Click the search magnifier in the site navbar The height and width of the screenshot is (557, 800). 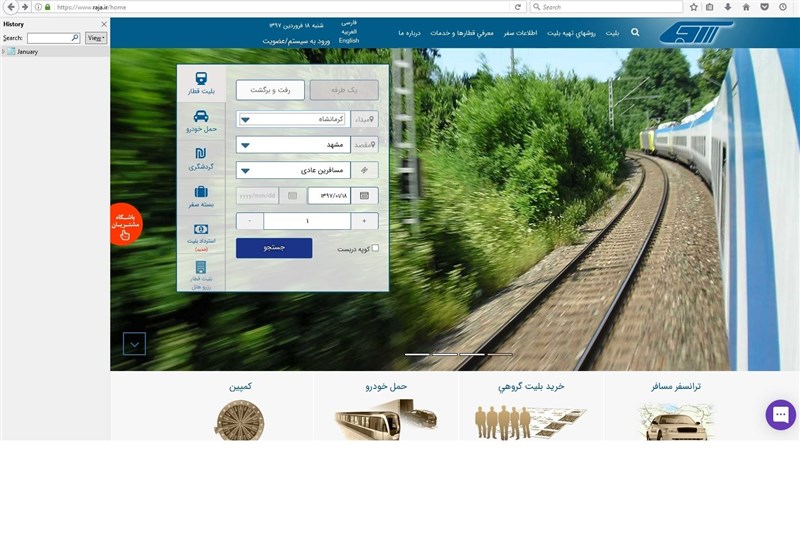pos(635,33)
